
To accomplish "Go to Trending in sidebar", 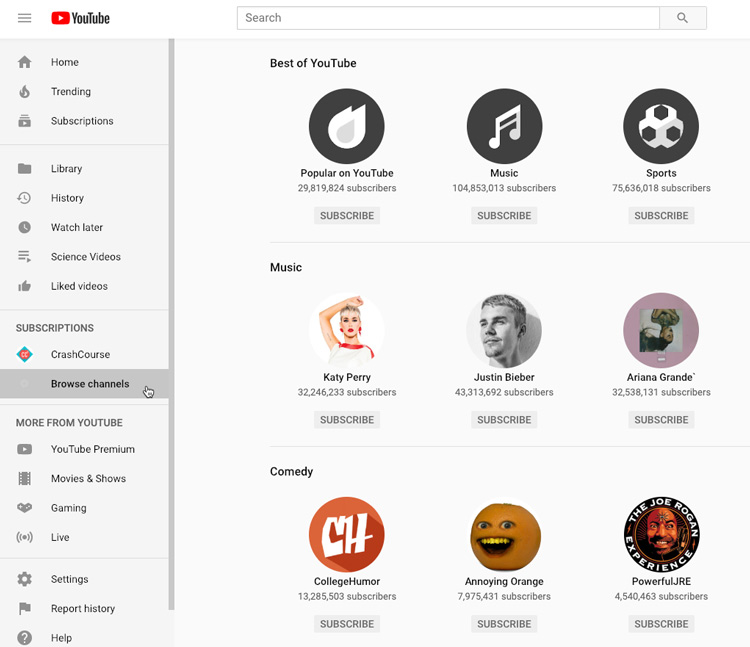I will click(84, 91).
